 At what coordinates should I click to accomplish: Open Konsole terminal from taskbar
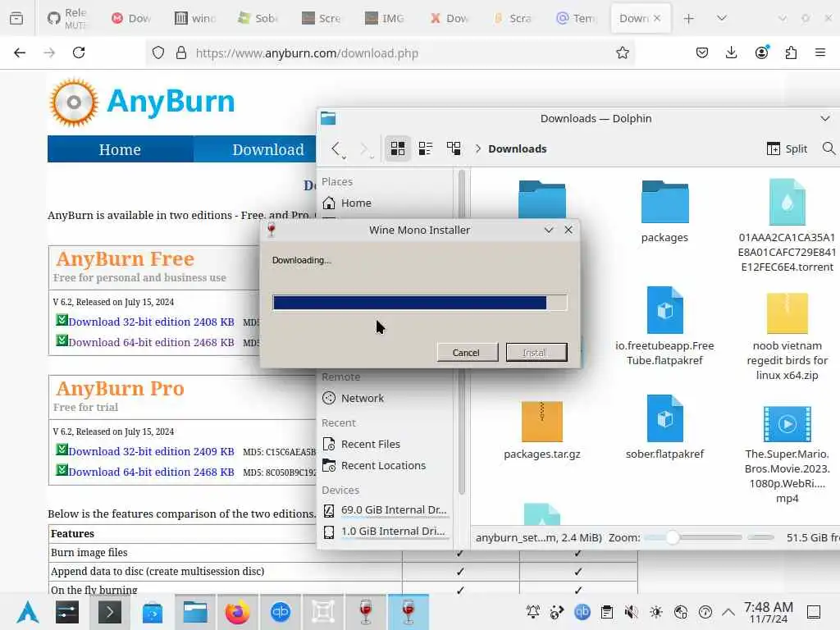coord(110,612)
